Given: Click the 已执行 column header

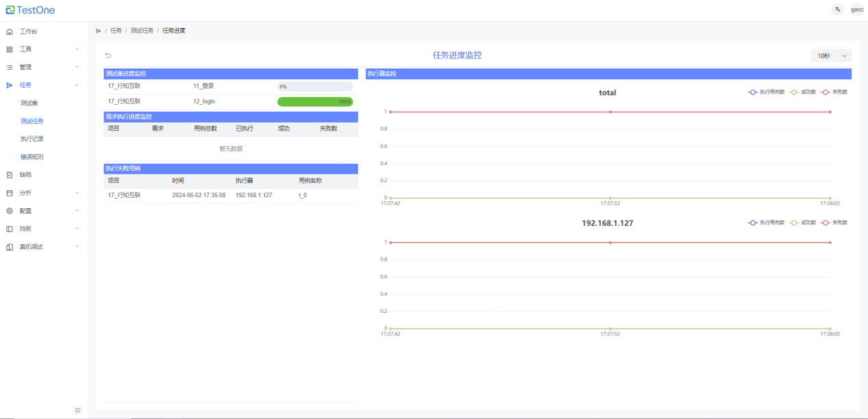Looking at the screenshot, I should pos(244,129).
